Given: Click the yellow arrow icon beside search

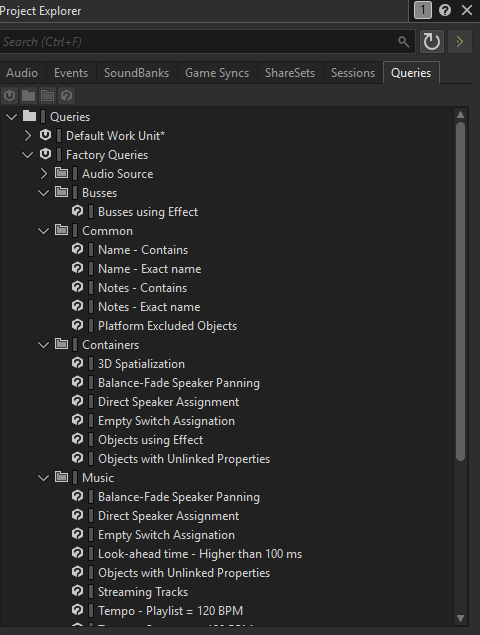Looking at the screenshot, I should [x=460, y=42].
